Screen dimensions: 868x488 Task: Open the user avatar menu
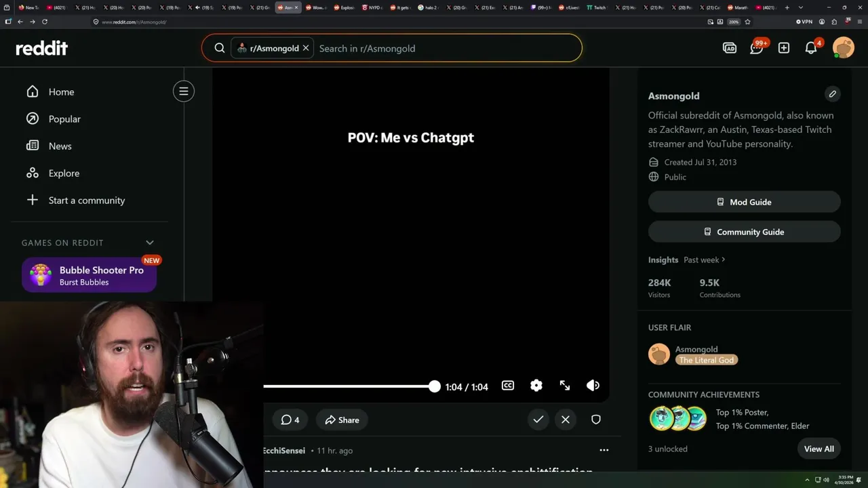(844, 48)
